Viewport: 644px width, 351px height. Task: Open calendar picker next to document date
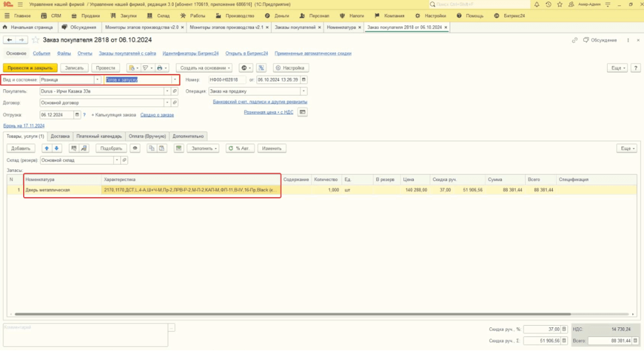pos(303,79)
